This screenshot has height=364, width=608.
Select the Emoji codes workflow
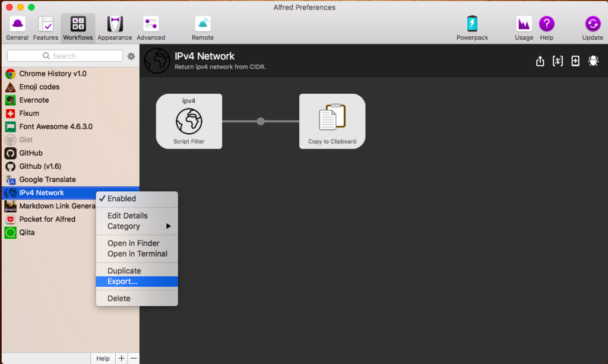71,87
